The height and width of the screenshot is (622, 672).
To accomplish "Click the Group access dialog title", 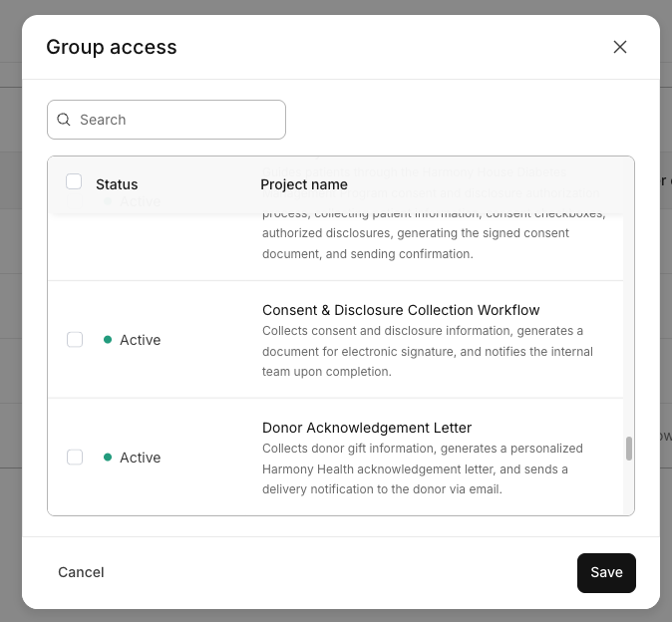I will pyautogui.click(x=112, y=47).
